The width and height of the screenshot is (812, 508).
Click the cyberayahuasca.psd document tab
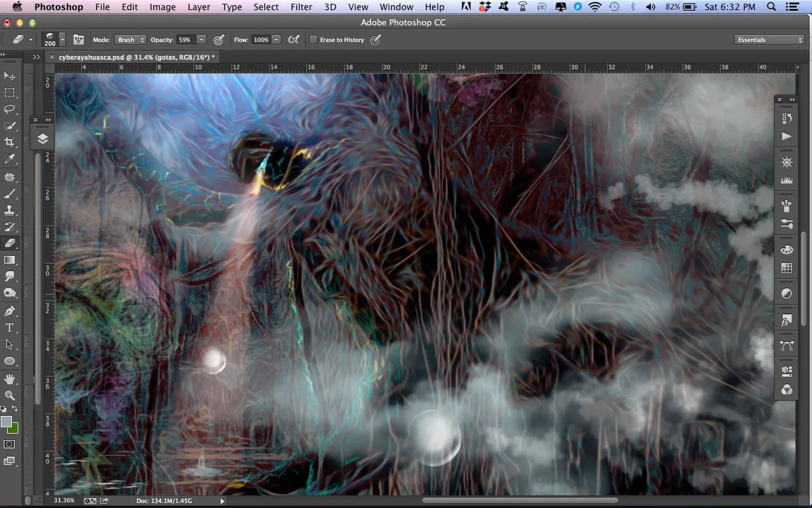click(x=136, y=57)
